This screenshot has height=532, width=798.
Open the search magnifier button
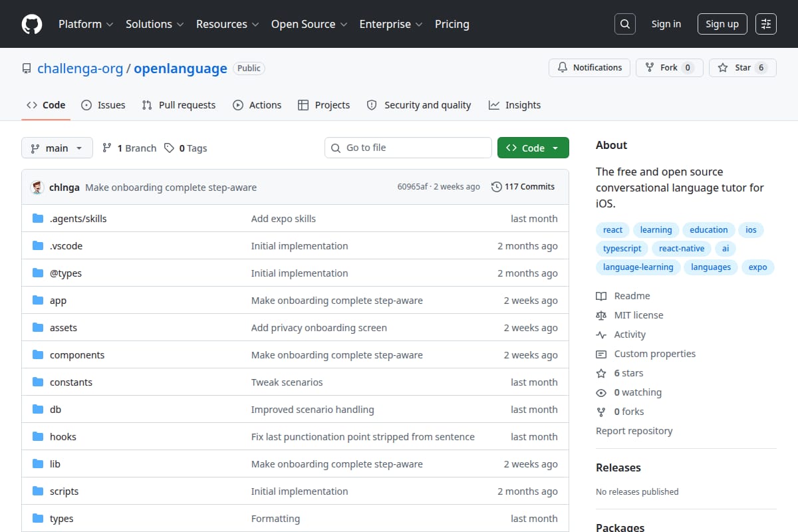click(x=624, y=24)
